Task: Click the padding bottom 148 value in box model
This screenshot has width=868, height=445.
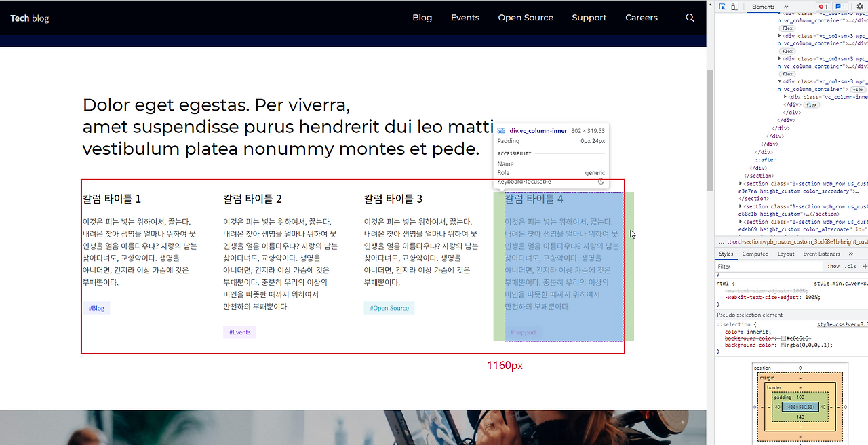Action: pos(800,417)
